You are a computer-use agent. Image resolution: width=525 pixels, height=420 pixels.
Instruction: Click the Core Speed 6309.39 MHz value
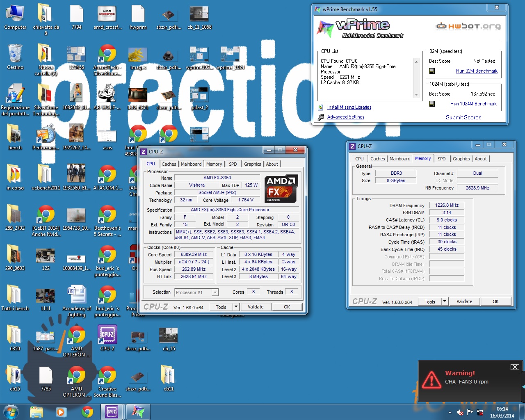[194, 255]
